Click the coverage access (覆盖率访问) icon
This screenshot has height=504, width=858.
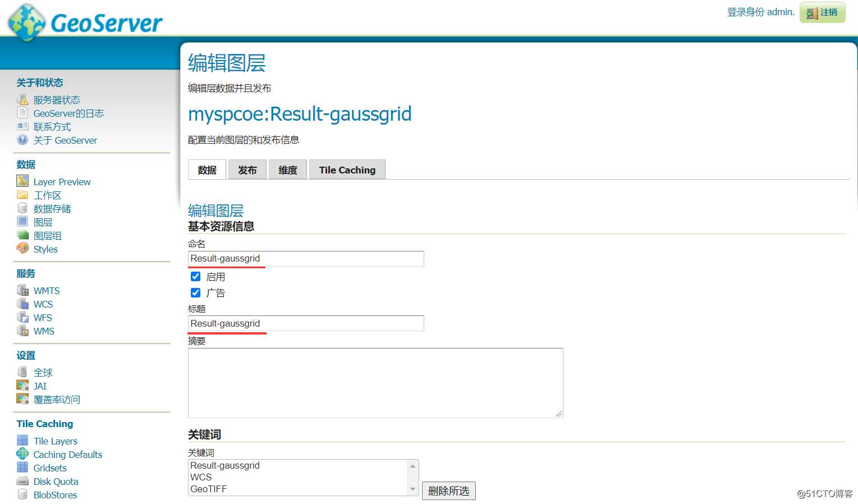coord(22,398)
